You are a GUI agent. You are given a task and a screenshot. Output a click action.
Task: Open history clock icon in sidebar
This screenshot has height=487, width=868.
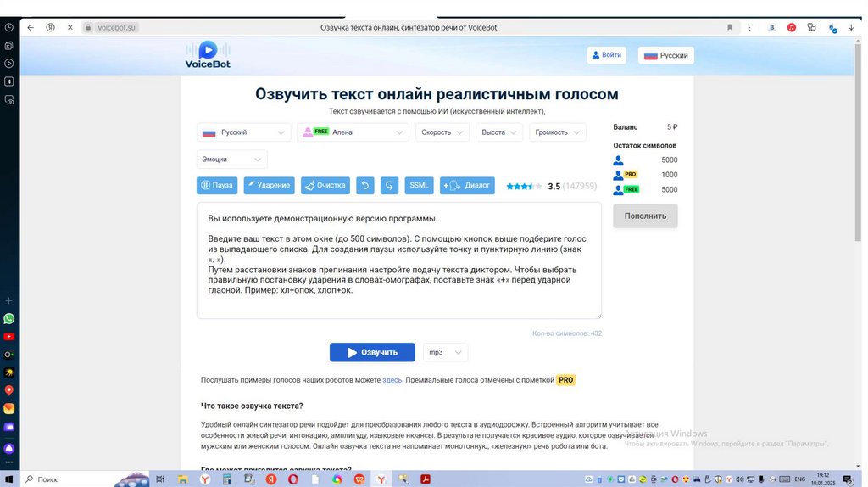click(8, 27)
